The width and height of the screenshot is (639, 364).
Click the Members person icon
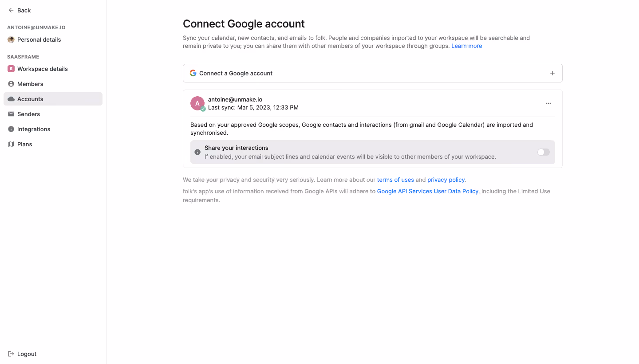click(11, 84)
